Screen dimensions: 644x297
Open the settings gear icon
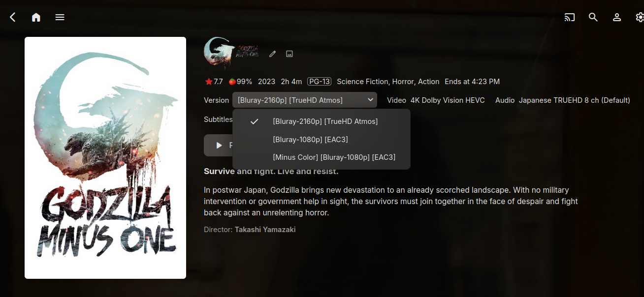click(640, 17)
